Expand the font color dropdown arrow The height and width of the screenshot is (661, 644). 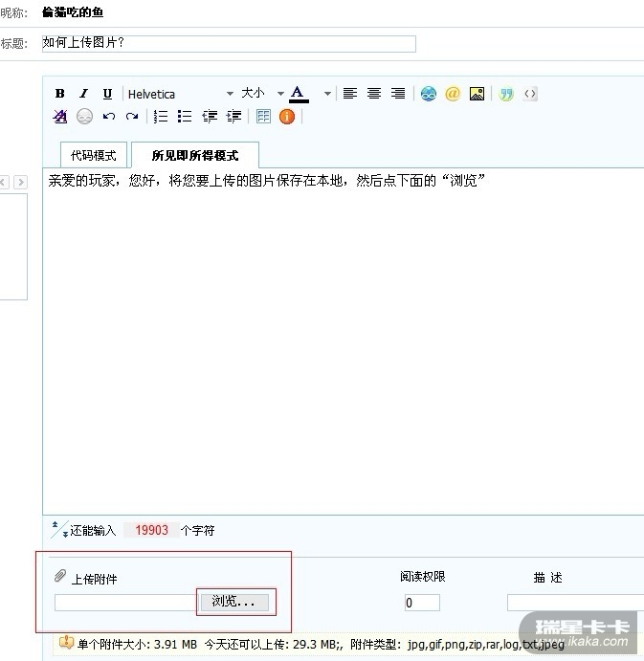[x=327, y=94]
